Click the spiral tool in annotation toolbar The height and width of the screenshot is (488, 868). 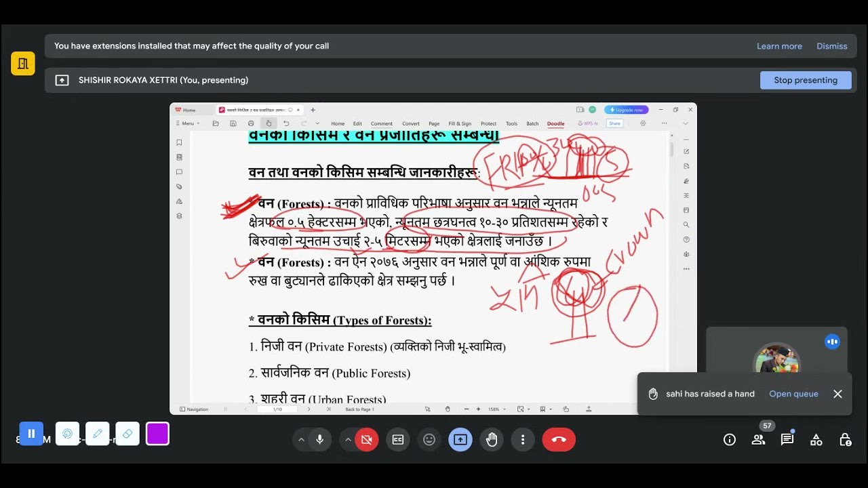point(67,434)
